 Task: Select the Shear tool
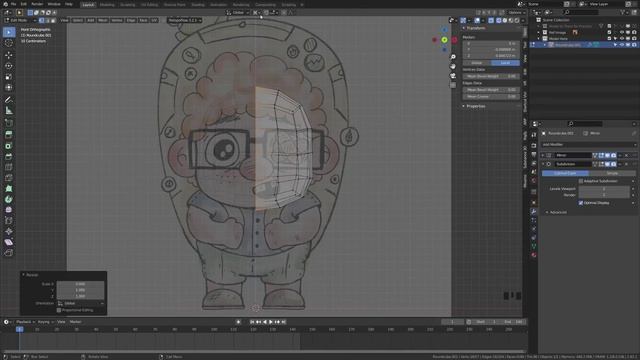9,242
